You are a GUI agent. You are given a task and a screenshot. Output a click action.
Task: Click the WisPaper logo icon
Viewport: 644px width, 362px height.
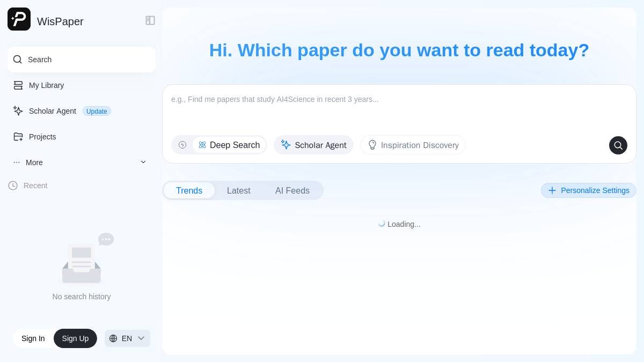point(19,19)
